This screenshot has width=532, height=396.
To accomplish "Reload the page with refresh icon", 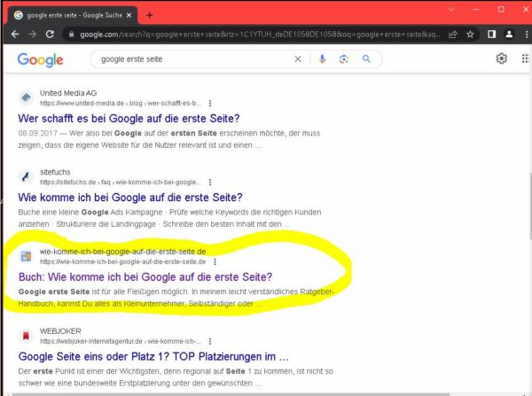I will [50, 35].
